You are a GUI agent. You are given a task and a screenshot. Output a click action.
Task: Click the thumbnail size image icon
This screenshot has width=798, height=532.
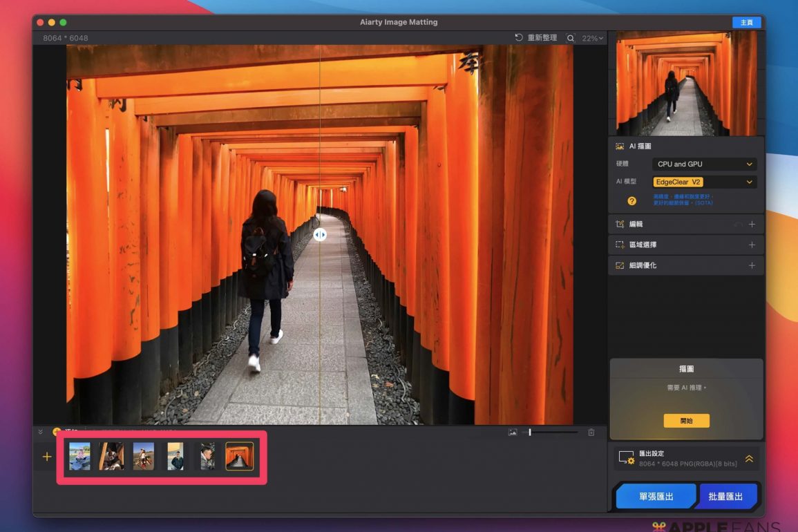point(513,433)
